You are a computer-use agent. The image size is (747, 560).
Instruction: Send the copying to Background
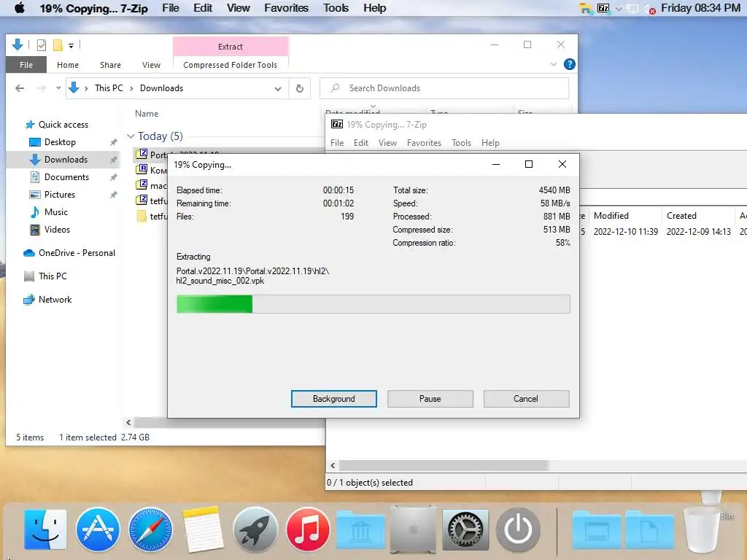[x=333, y=399]
